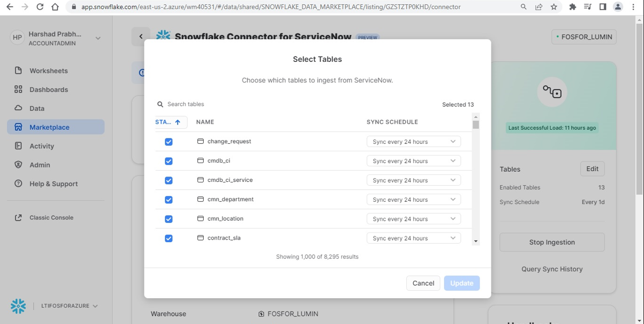Click the table icon beside cmdb_ci_service
The height and width of the screenshot is (324, 644).
pyautogui.click(x=200, y=180)
